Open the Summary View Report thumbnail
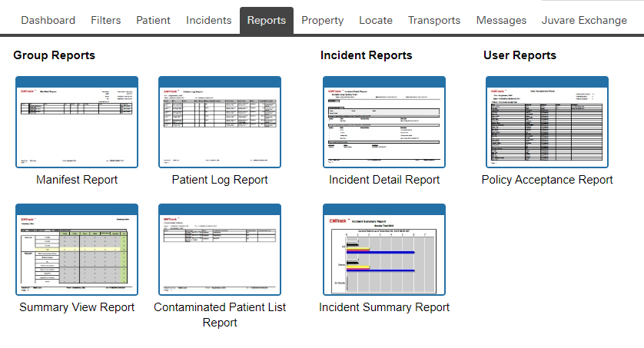Screen dimensions: 644x348 coord(77,250)
